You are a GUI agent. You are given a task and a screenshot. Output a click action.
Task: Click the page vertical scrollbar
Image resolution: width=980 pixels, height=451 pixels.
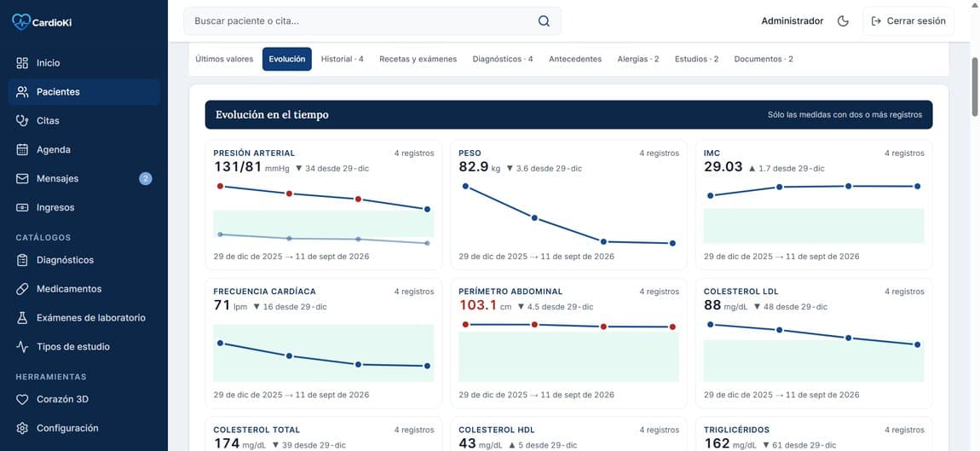pos(974,87)
